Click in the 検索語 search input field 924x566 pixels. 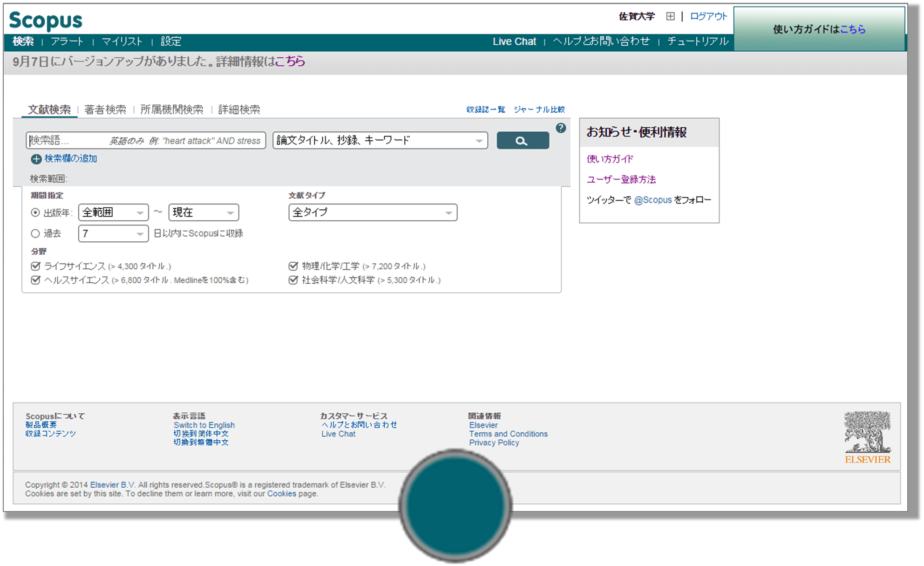tap(146, 140)
